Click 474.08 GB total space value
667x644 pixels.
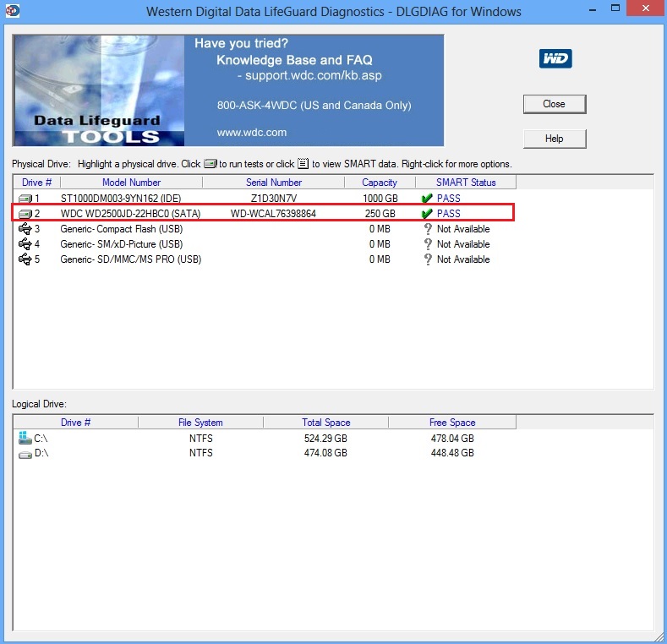pyautogui.click(x=325, y=453)
